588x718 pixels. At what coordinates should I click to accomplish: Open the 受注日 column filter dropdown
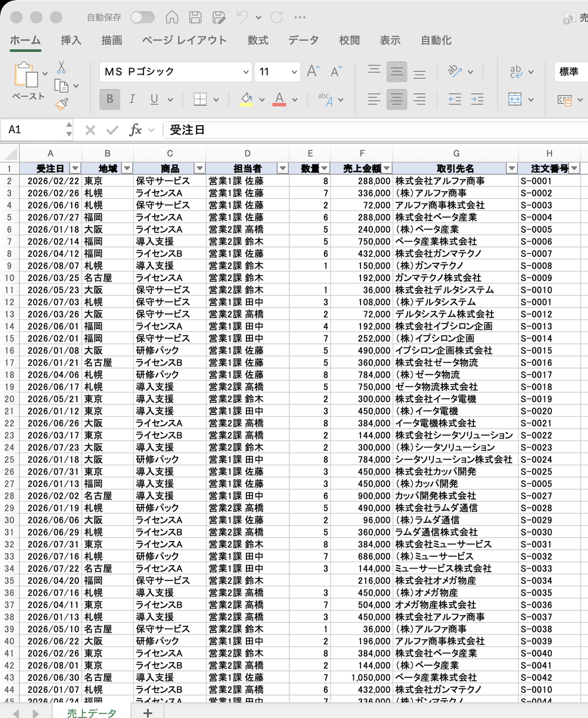(x=75, y=169)
